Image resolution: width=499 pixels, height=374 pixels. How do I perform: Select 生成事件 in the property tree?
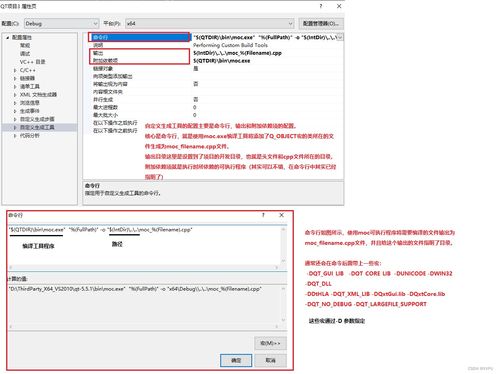(x=30, y=111)
